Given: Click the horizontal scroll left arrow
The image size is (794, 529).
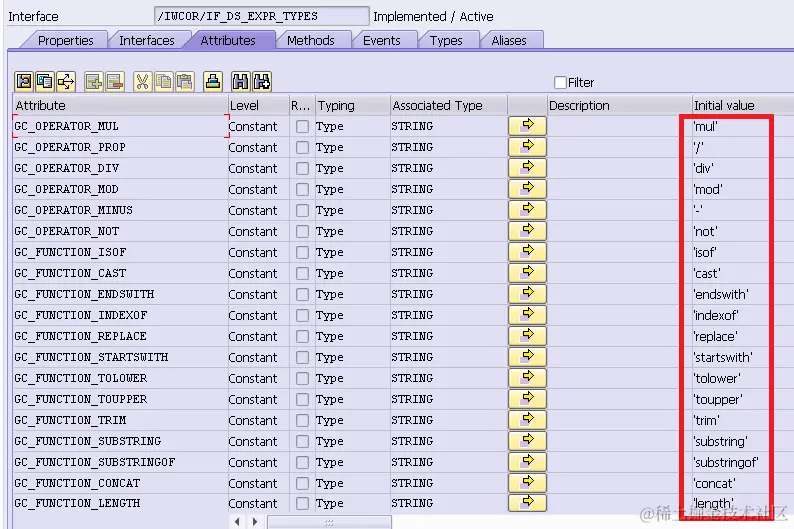Looking at the screenshot, I should click(x=237, y=521).
